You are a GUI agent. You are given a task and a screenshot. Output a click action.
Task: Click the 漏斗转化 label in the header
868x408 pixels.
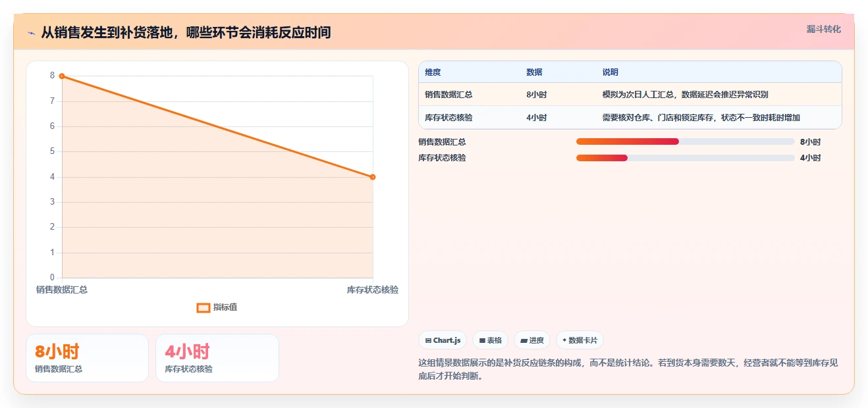(823, 30)
